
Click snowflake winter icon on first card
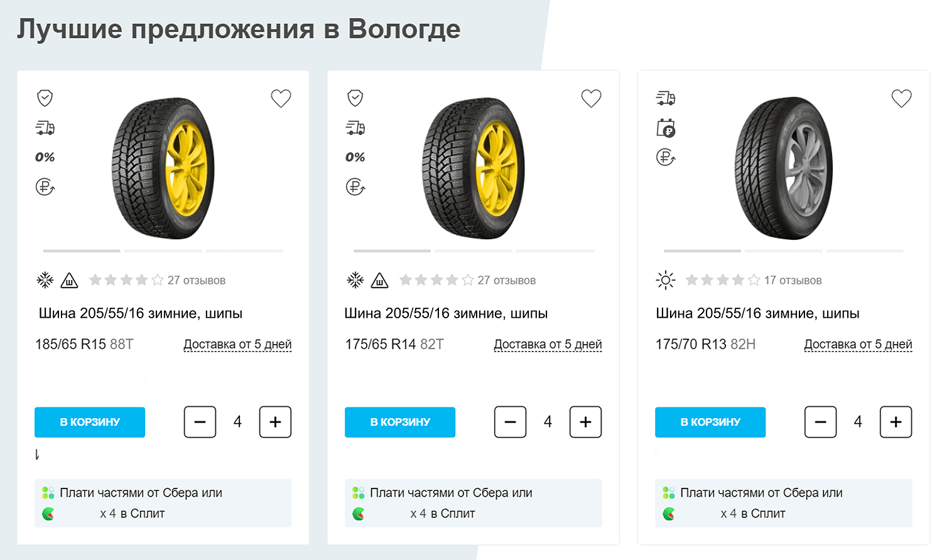click(45, 280)
